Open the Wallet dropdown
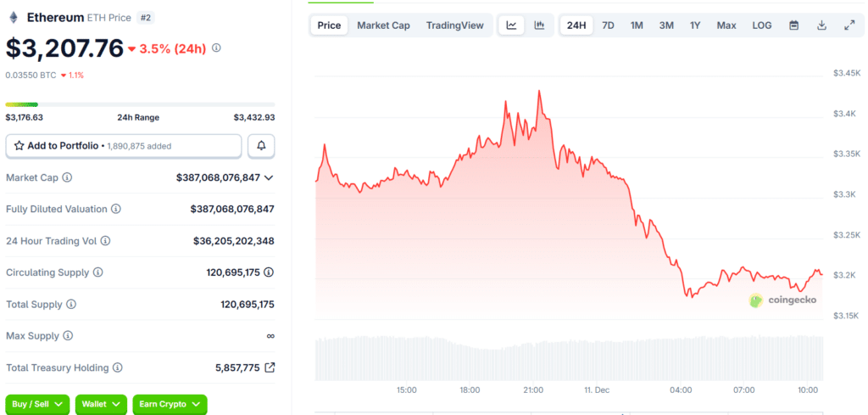868x415 pixels. tap(101, 405)
